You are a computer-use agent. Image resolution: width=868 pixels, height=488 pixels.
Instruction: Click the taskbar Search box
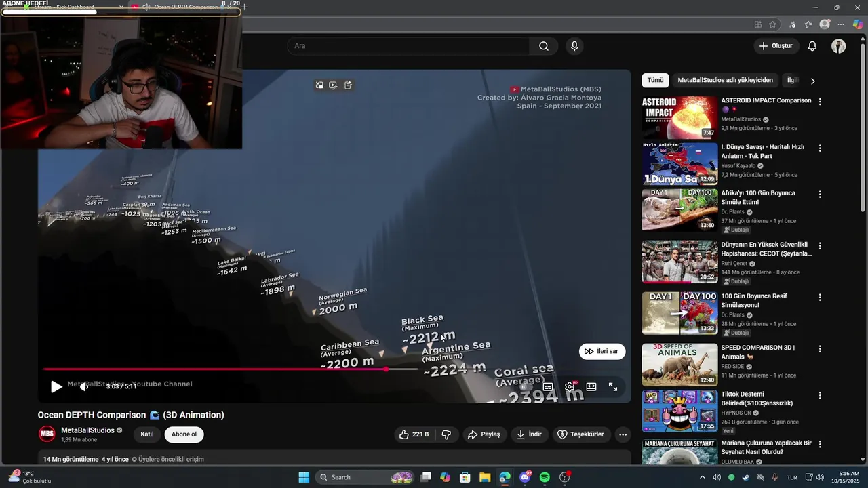pyautogui.click(x=366, y=477)
